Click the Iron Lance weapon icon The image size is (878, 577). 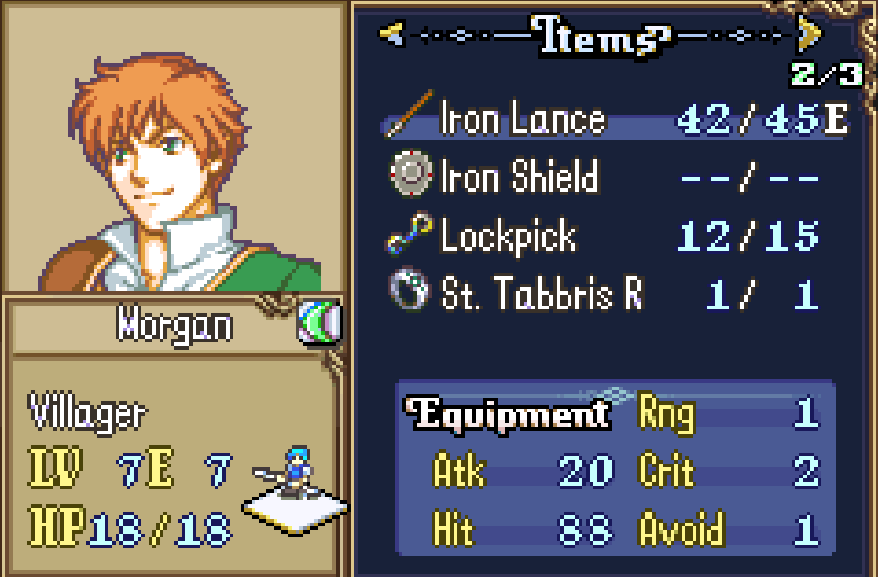410,114
